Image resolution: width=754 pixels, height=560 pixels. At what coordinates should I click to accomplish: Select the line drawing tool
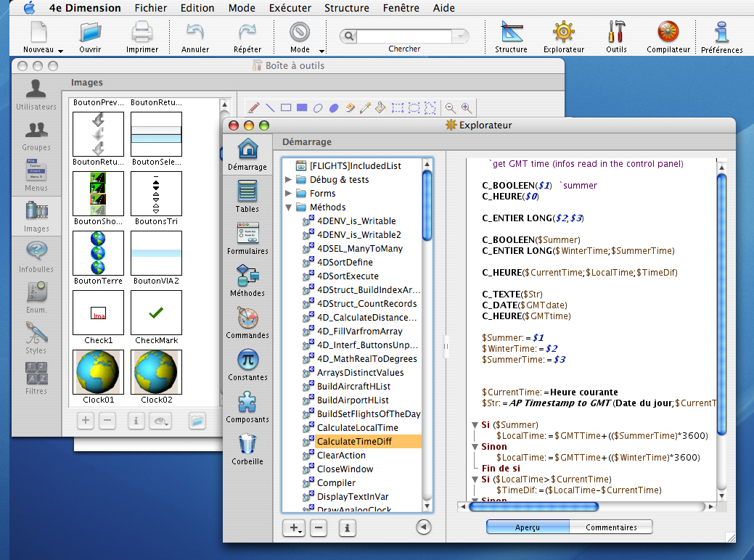pyautogui.click(x=270, y=107)
